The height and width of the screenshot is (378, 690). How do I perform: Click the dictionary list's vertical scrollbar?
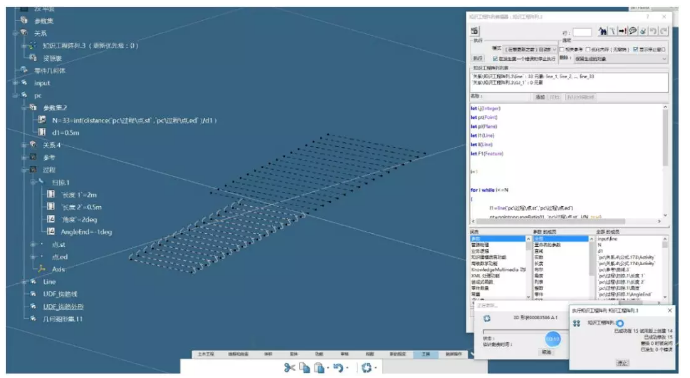(x=529, y=268)
